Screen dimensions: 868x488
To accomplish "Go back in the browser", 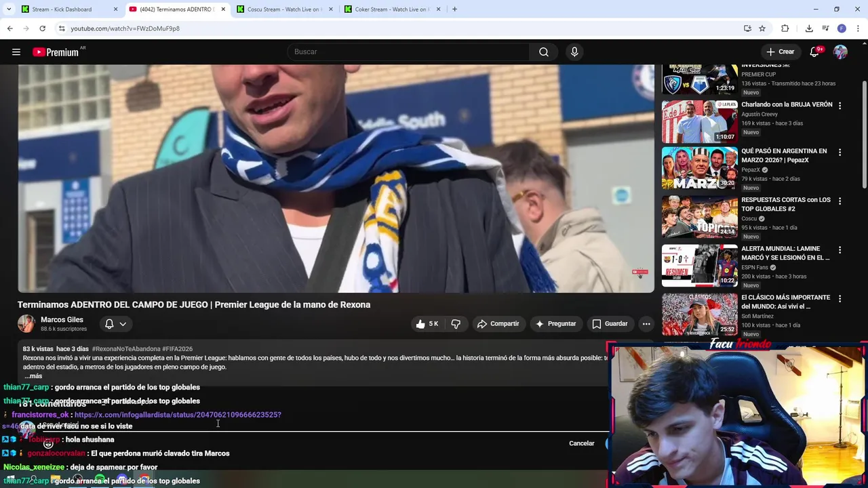I will coord(9,28).
